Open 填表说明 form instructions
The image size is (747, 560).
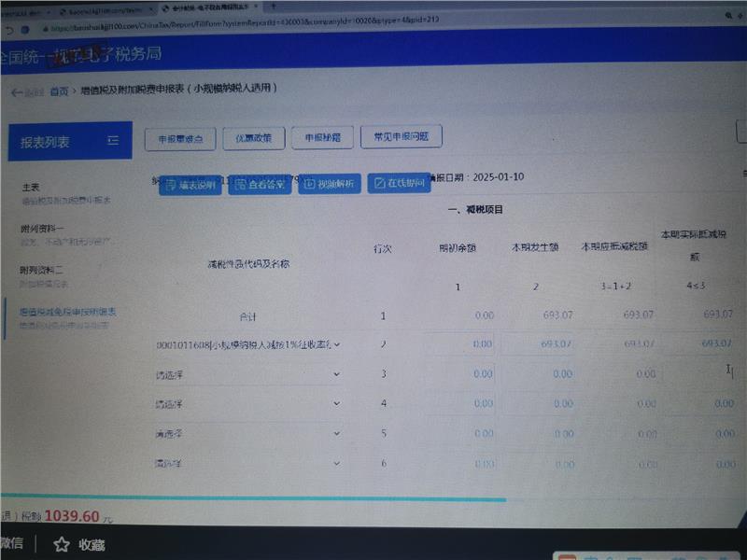(x=190, y=185)
